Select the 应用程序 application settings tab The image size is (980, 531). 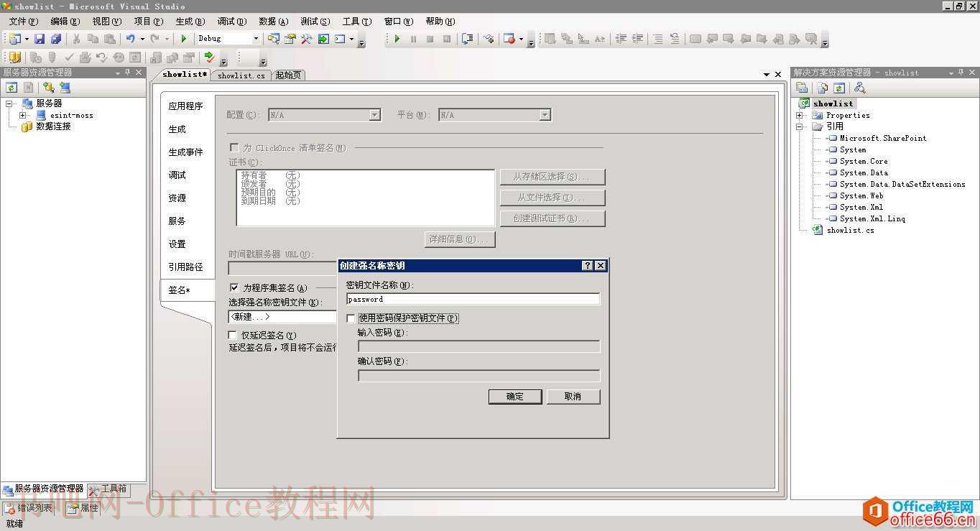click(186, 106)
